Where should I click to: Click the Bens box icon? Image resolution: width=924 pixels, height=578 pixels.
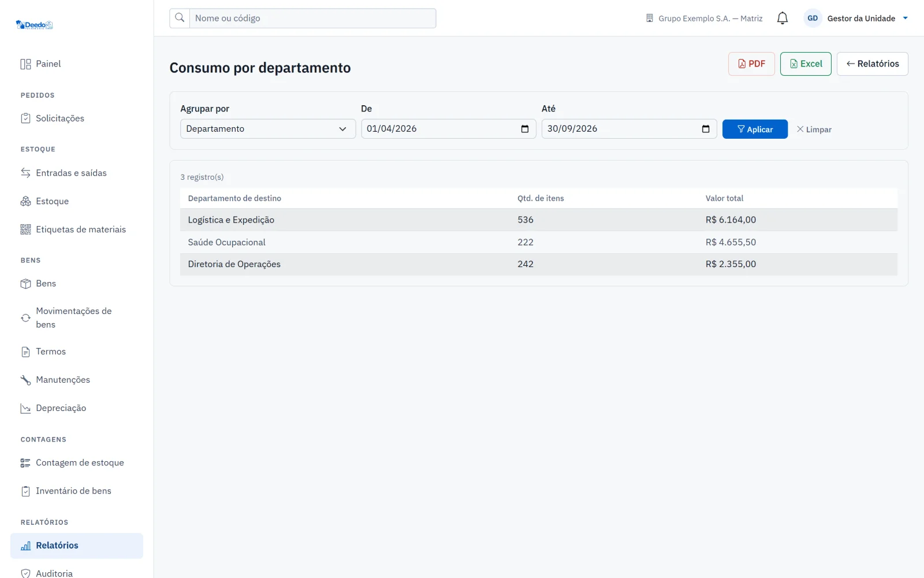click(25, 284)
